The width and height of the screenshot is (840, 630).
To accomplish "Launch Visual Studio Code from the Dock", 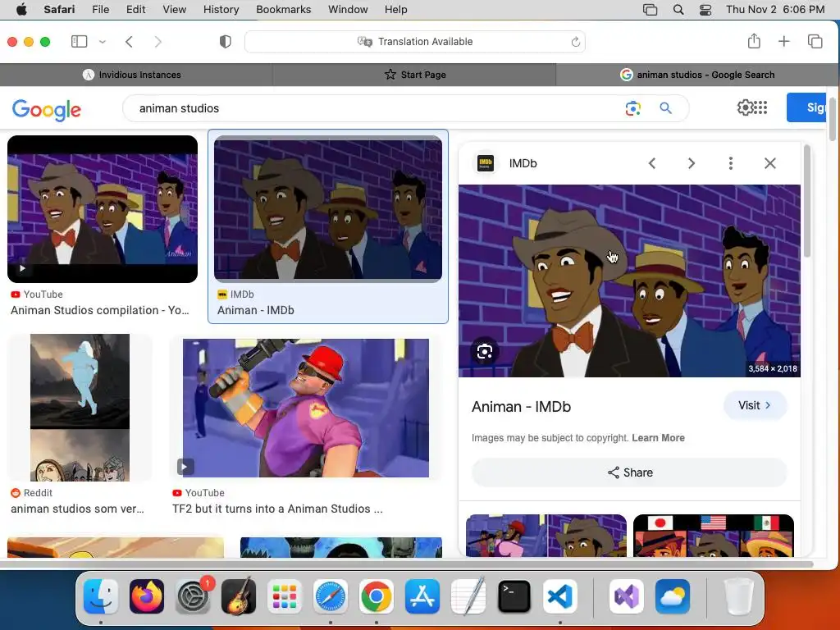I will point(559,596).
